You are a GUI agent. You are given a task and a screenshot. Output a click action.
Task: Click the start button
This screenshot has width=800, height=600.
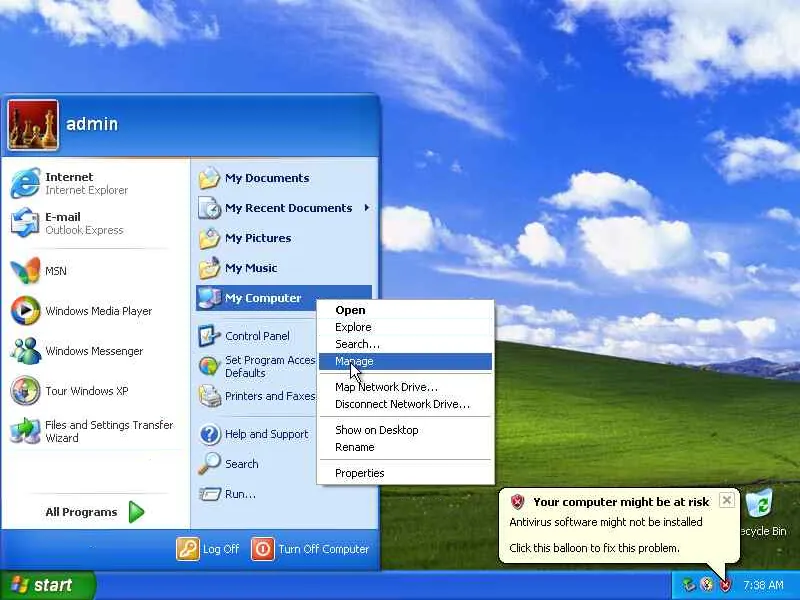coord(48,585)
